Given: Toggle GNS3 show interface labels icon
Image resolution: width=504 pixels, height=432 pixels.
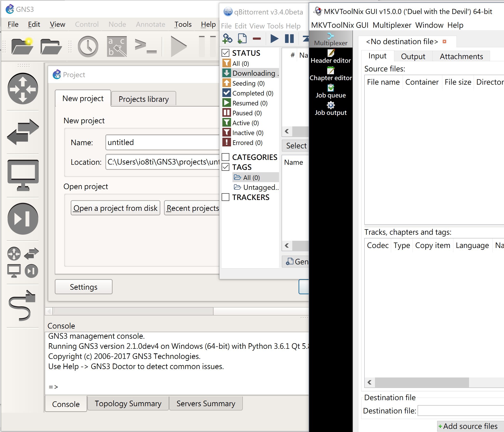Looking at the screenshot, I should (x=117, y=46).
